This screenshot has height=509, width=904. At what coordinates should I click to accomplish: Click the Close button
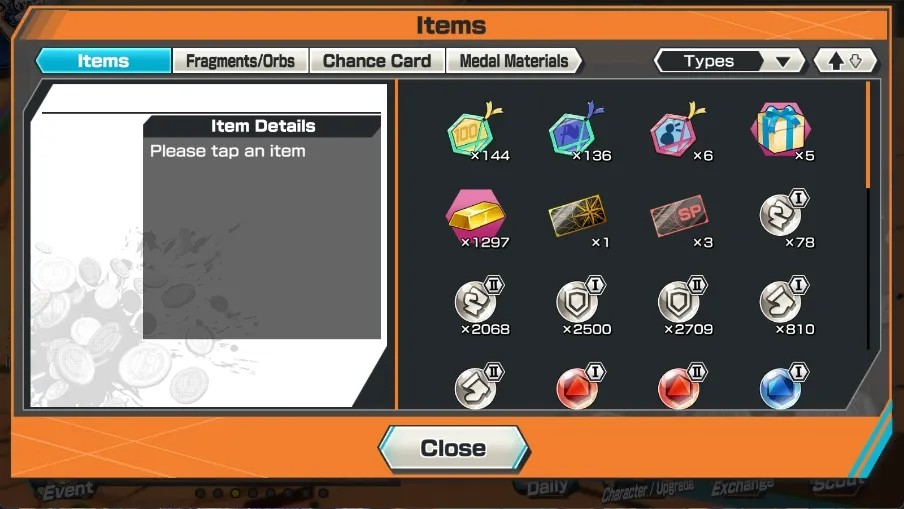click(x=453, y=448)
